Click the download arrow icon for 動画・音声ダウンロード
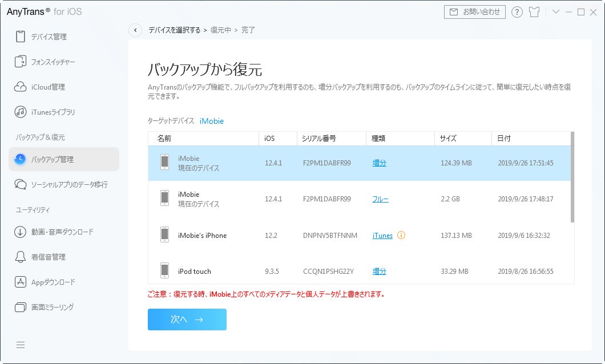 20,232
